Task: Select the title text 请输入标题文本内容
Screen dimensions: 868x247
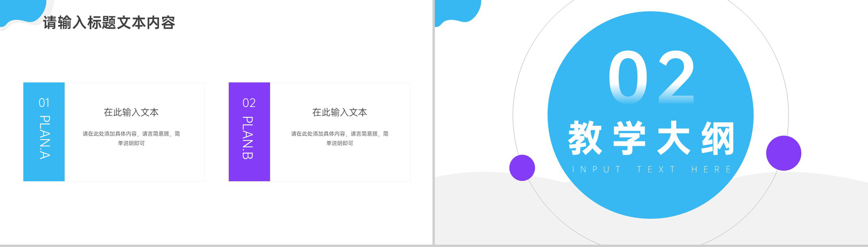Action: click(109, 23)
